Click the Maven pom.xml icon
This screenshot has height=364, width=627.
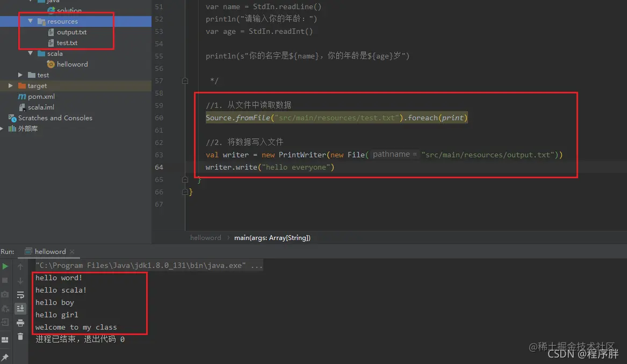click(x=22, y=96)
